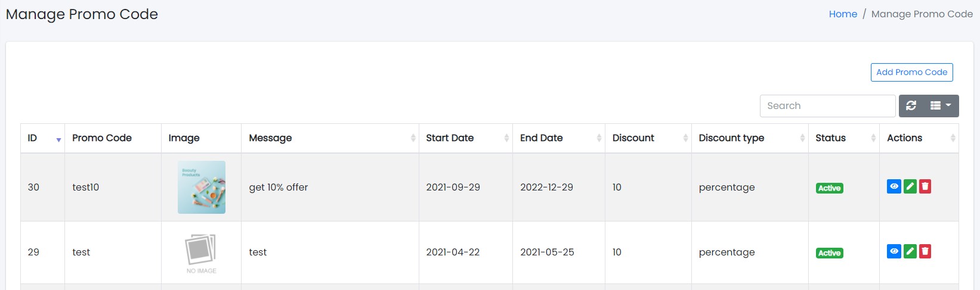Click the Add Promo Code button
980x290 pixels.
tap(911, 72)
